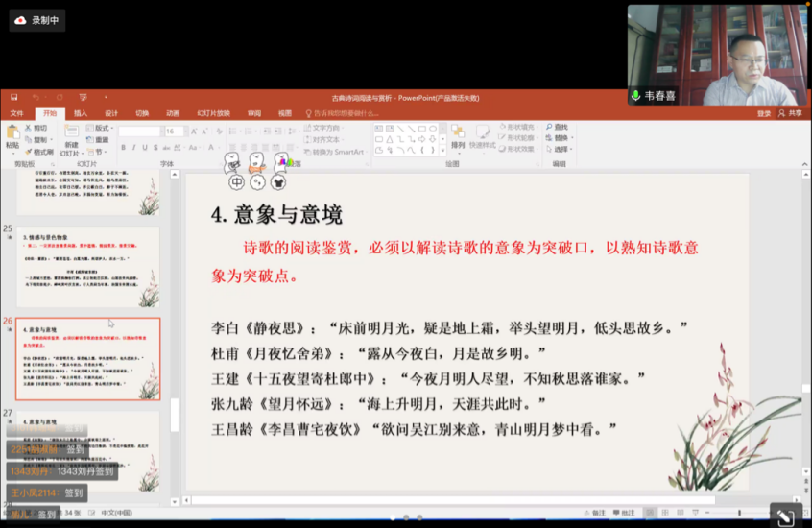812x528 pixels.
Task: Click the shirt skin round icon
Action: click(278, 182)
